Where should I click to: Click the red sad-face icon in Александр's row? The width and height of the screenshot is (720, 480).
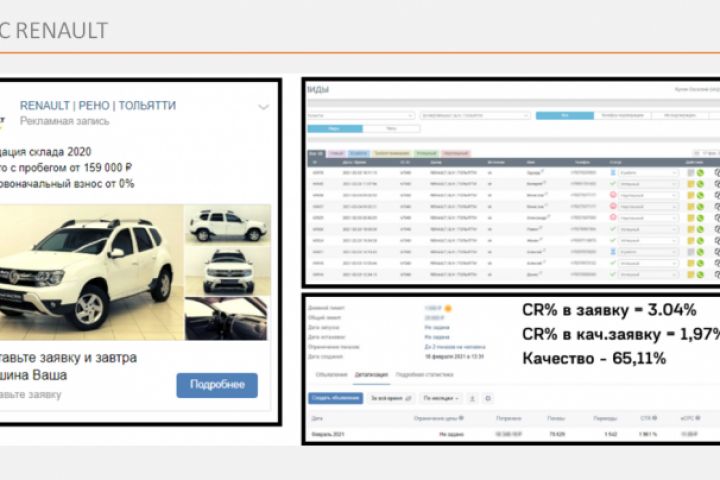tap(613, 218)
